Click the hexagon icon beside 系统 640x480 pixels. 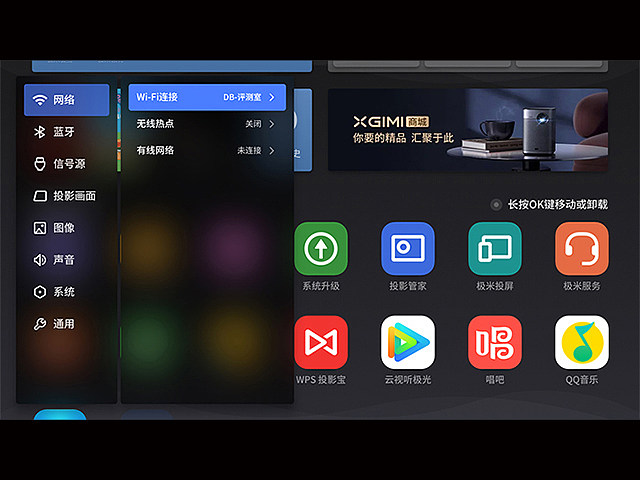pyautogui.click(x=40, y=292)
